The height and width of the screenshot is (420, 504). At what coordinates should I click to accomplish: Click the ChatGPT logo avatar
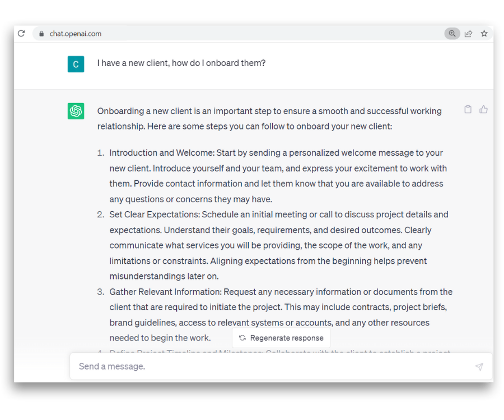click(76, 111)
